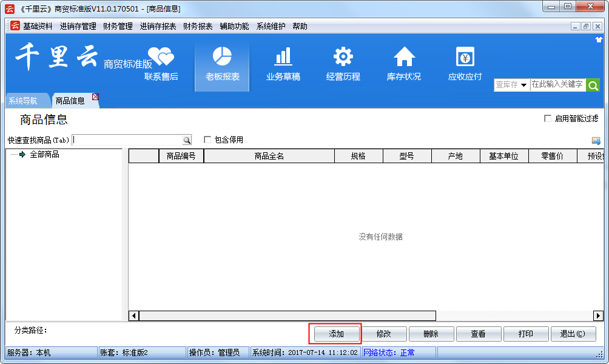Open 老板报表 pie chart icon

click(x=222, y=57)
